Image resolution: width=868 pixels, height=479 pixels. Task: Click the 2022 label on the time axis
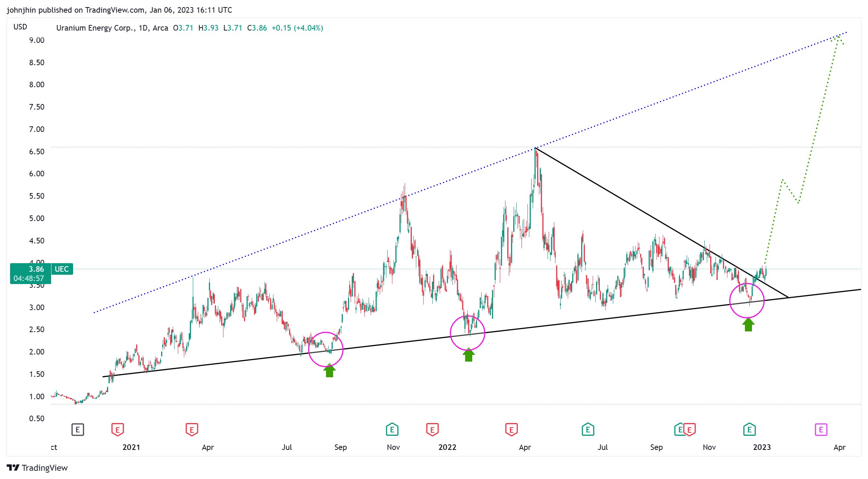coord(447,447)
